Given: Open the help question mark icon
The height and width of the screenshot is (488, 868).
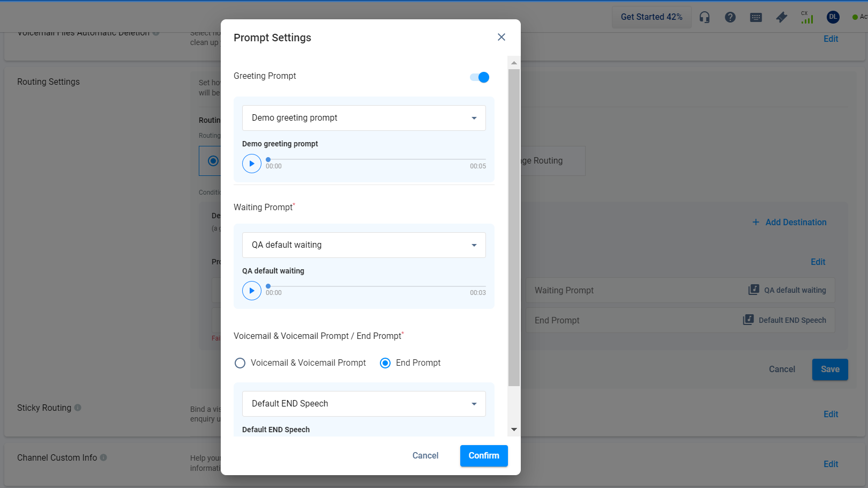Looking at the screenshot, I should 730,17.
